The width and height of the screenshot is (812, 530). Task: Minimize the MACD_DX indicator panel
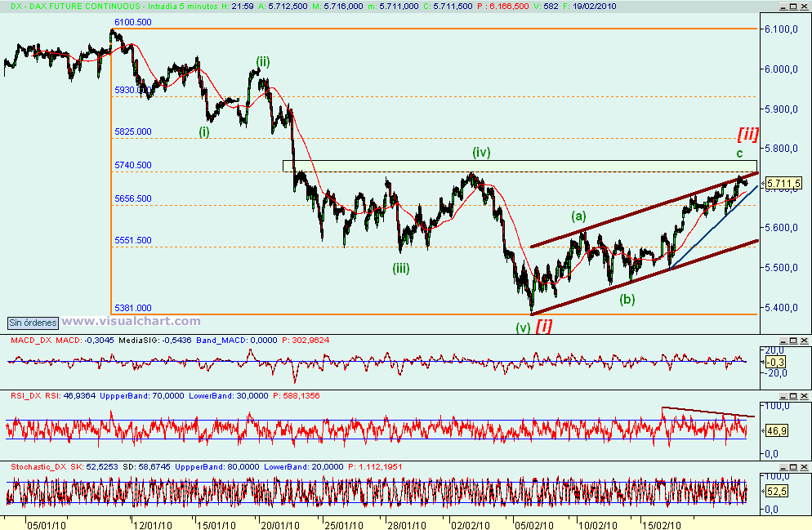(x=783, y=341)
